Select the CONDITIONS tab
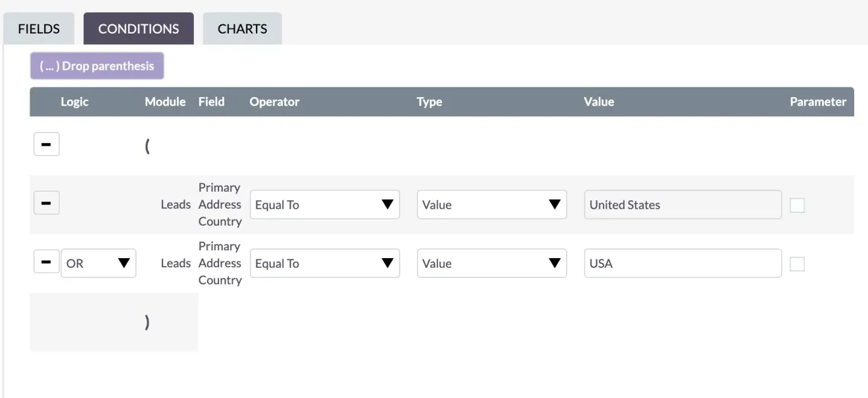 click(x=138, y=28)
